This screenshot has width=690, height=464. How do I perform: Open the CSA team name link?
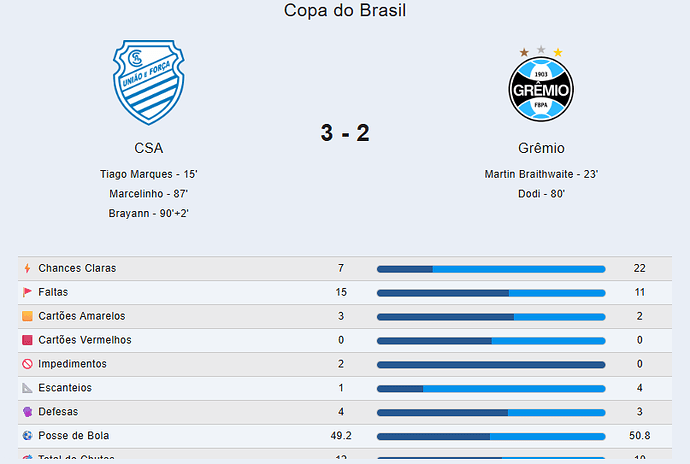tap(149, 148)
